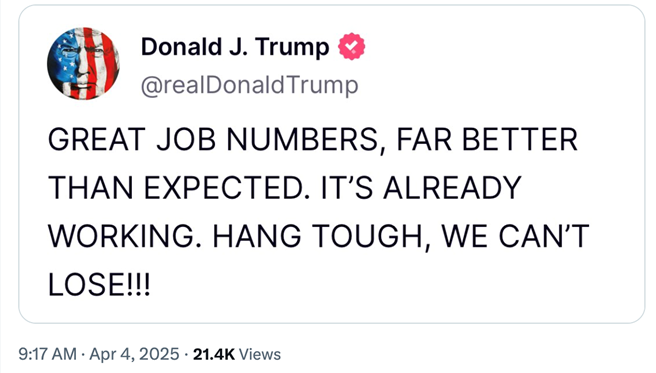Click empty area right of LOSE!!! in card

click(x=377, y=285)
